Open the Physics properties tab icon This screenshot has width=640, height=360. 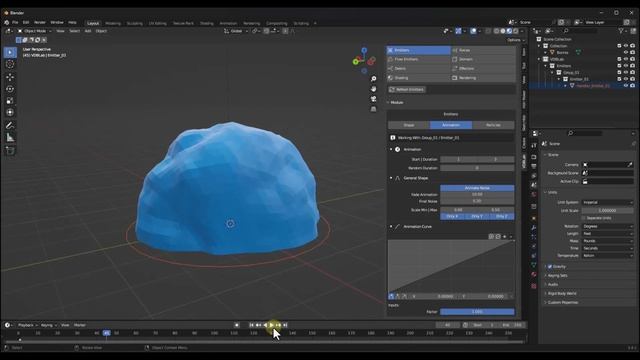[x=534, y=247]
